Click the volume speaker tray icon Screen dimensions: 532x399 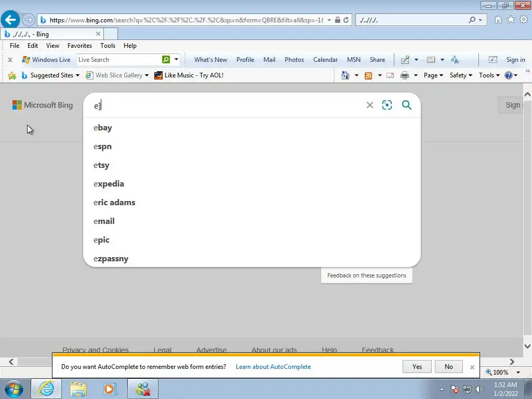(480, 389)
